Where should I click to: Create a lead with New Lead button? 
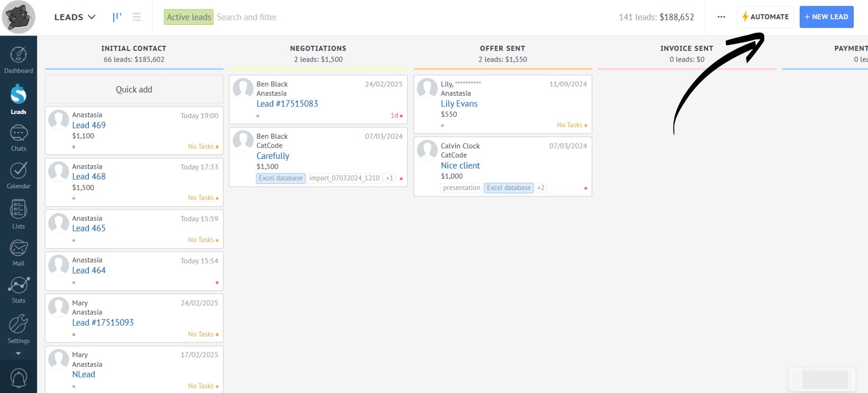tap(826, 17)
